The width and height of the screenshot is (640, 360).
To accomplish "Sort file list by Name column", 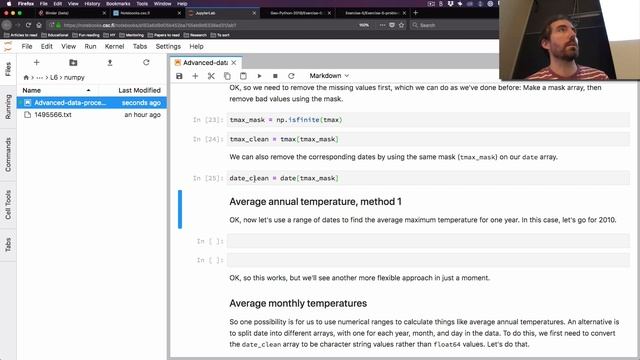I will pyautogui.click(x=57, y=90).
